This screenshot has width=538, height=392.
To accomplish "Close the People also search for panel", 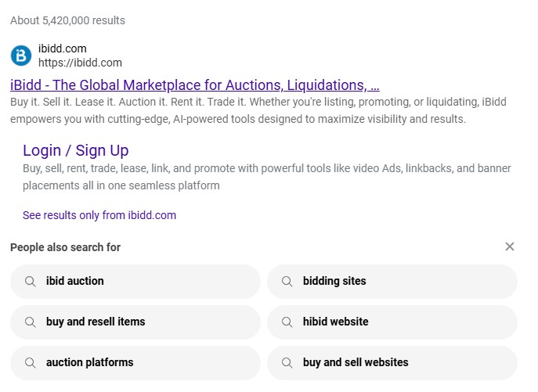I will [510, 247].
